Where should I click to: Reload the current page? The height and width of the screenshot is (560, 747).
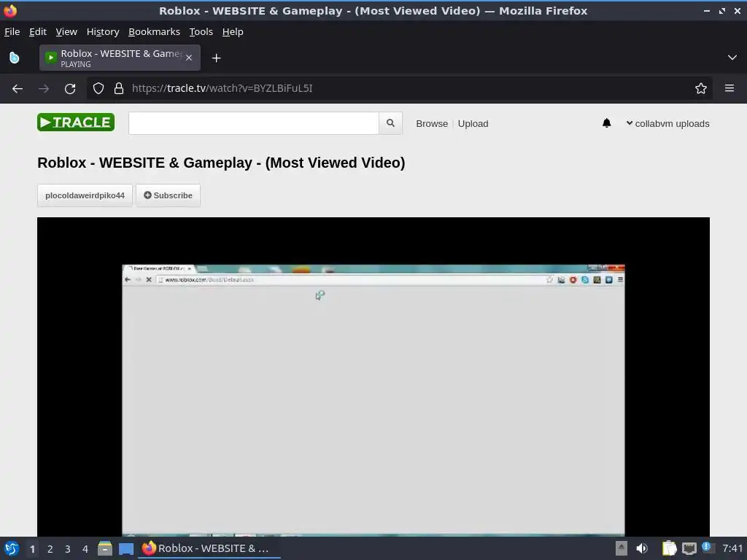click(x=70, y=88)
